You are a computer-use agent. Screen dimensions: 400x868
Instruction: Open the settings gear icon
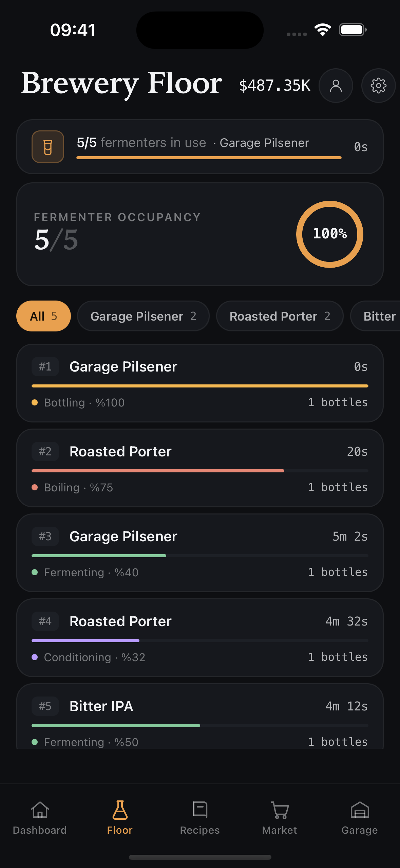coord(378,86)
